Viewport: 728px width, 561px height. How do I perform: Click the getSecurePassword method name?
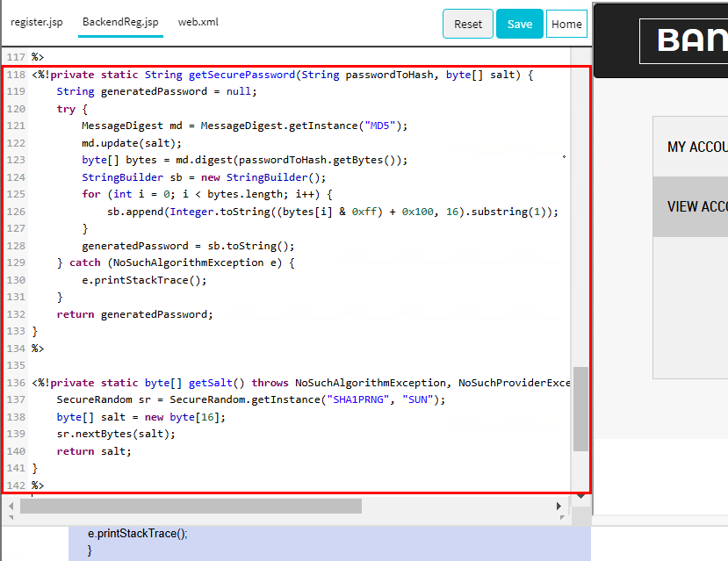(241, 75)
